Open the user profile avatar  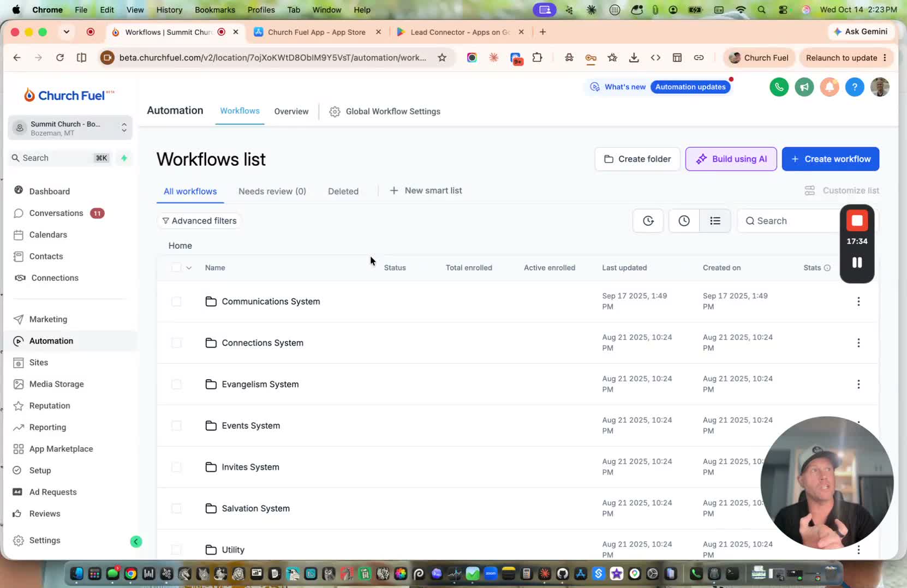(880, 87)
